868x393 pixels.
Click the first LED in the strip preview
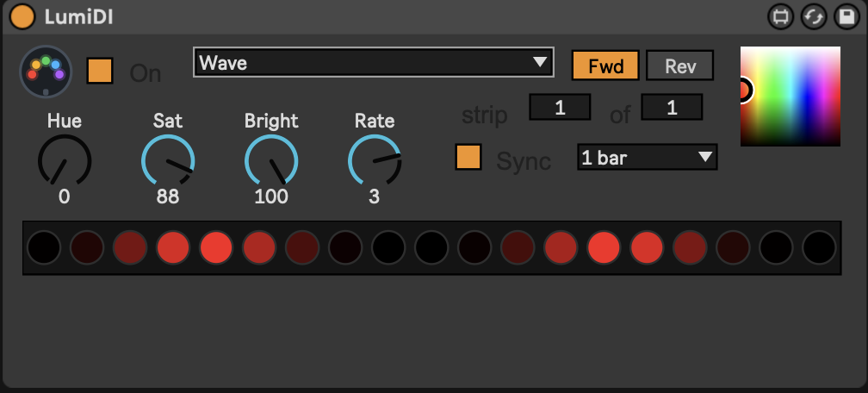click(44, 247)
